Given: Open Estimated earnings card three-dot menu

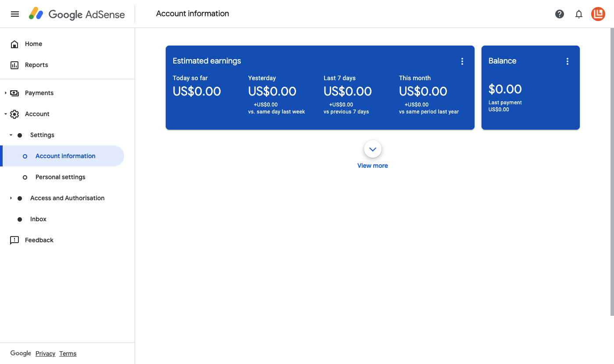Looking at the screenshot, I should point(462,61).
